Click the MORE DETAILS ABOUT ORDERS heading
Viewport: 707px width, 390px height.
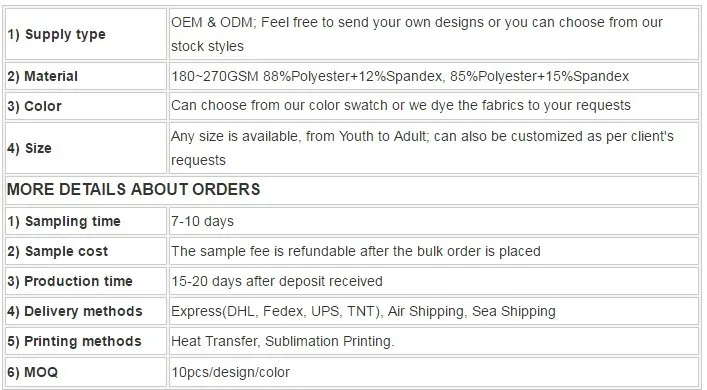[x=133, y=189]
